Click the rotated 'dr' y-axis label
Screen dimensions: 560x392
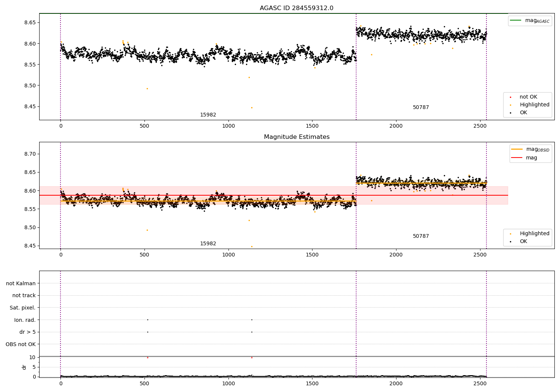pyautogui.click(x=24, y=367)
